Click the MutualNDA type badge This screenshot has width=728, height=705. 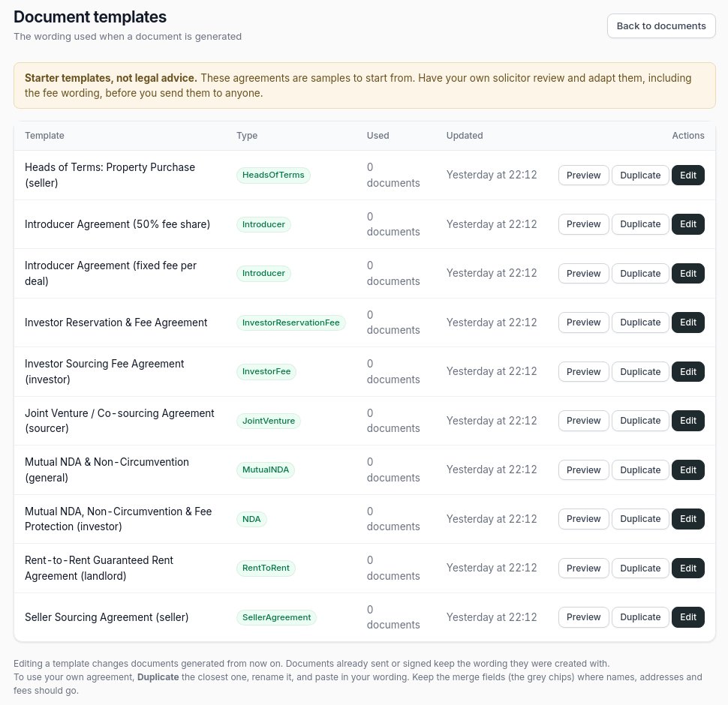click(266, 469)
